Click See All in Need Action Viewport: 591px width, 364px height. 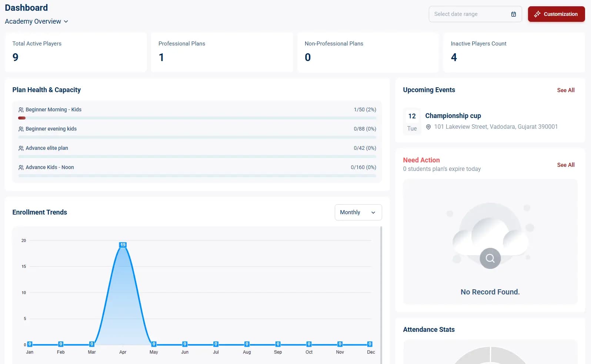(x=566, y=165)
